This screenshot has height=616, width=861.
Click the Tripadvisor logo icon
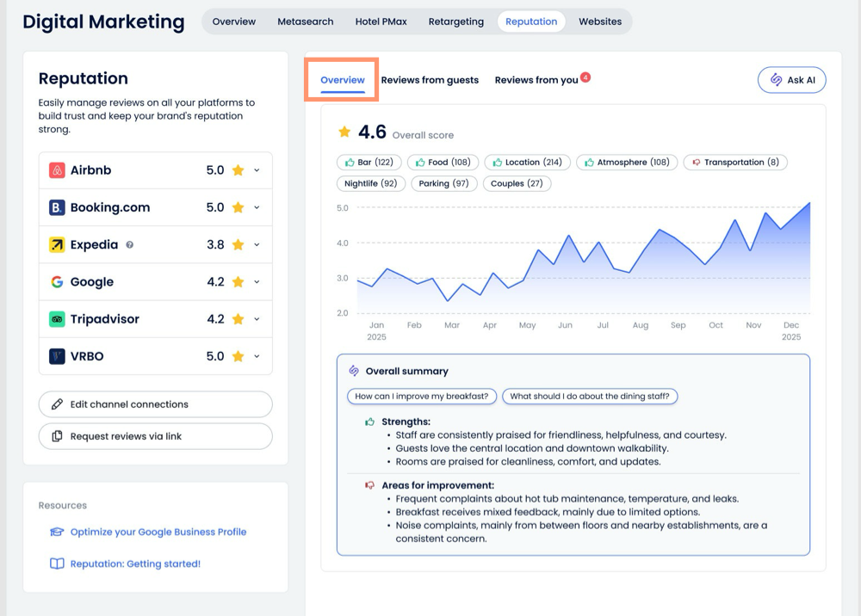[x=57, y=319]
